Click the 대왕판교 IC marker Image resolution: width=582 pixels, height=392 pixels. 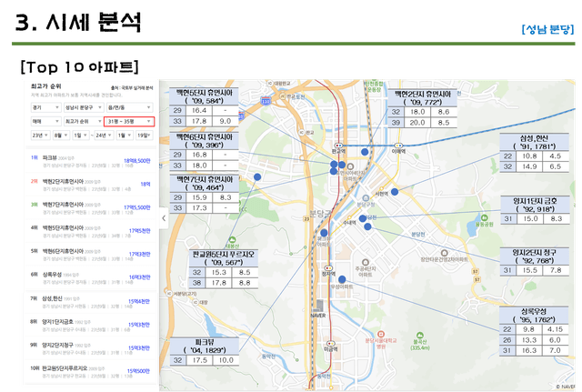[x=270, y=83]
